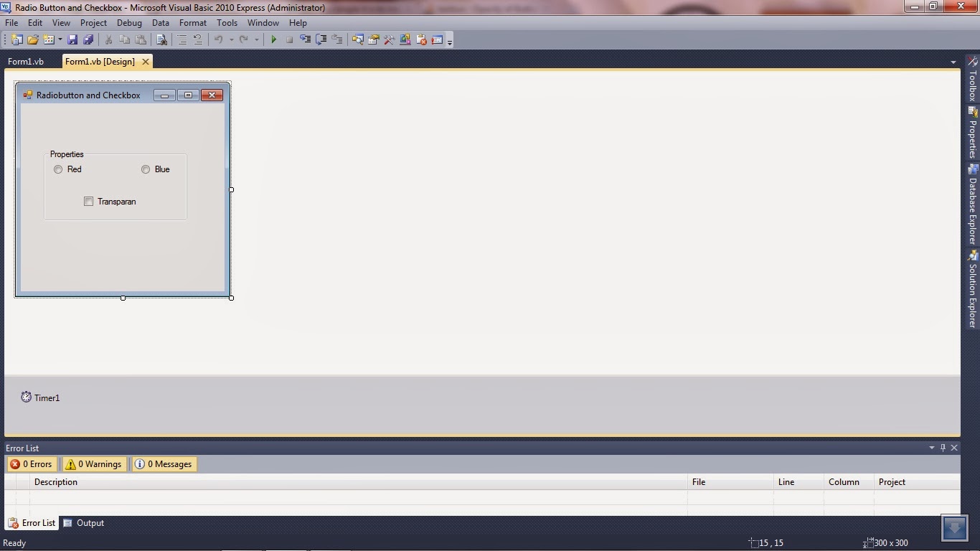Screen dimensions: 980x551
Task: Click the Step Into debug icon
Action: 305,40
